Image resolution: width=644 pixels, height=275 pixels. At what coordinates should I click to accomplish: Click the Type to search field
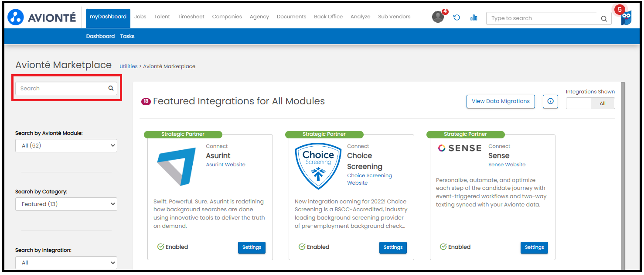[549, 18]
